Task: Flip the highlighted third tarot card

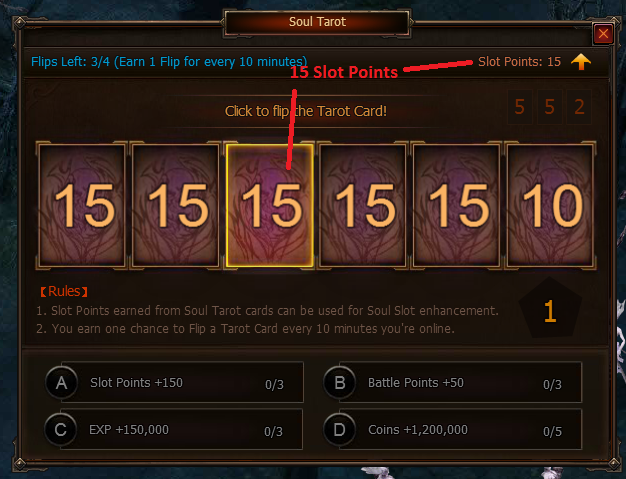Action: point(270,206)
